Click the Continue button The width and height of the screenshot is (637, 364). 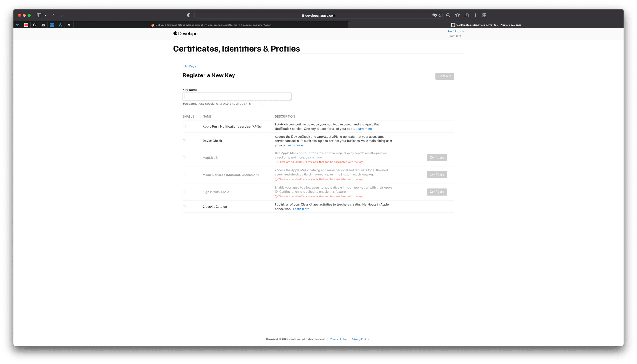445,76
